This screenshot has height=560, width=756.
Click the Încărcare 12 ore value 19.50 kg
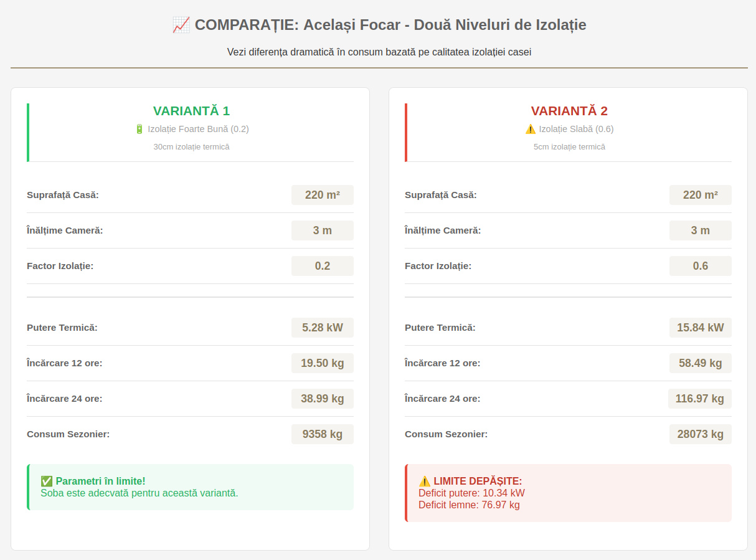point(323,363)
